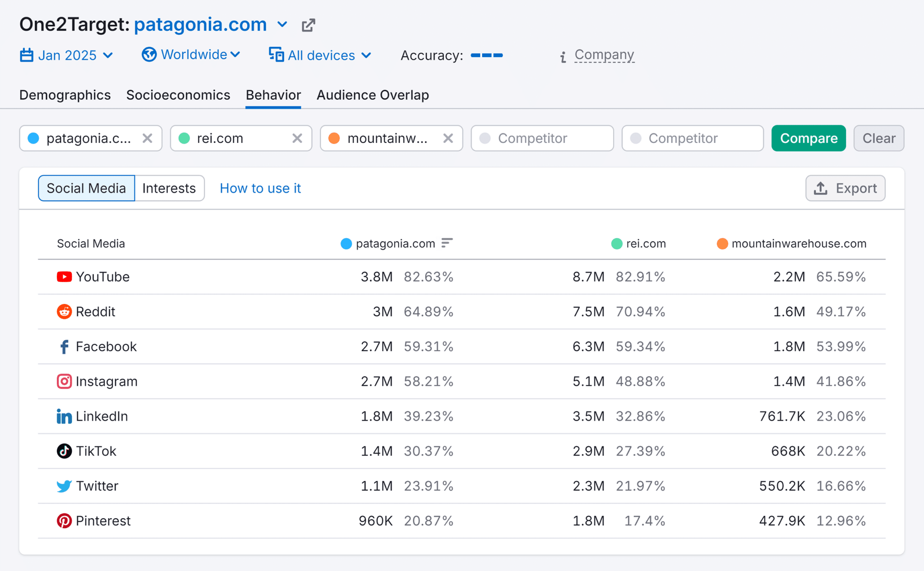Click the Facebook logo icon
The height and width of the screenshot is (571, 924).
64,346
